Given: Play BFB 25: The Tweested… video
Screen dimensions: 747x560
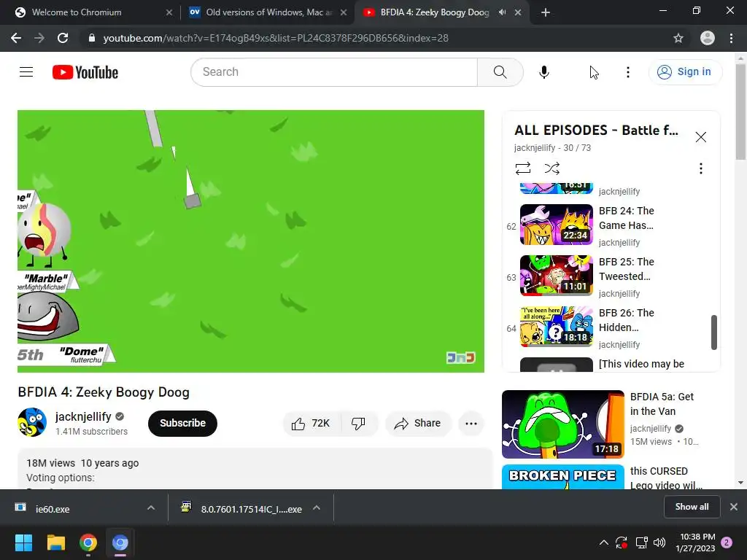Looking at the screenshot, I should coord(556,275).
